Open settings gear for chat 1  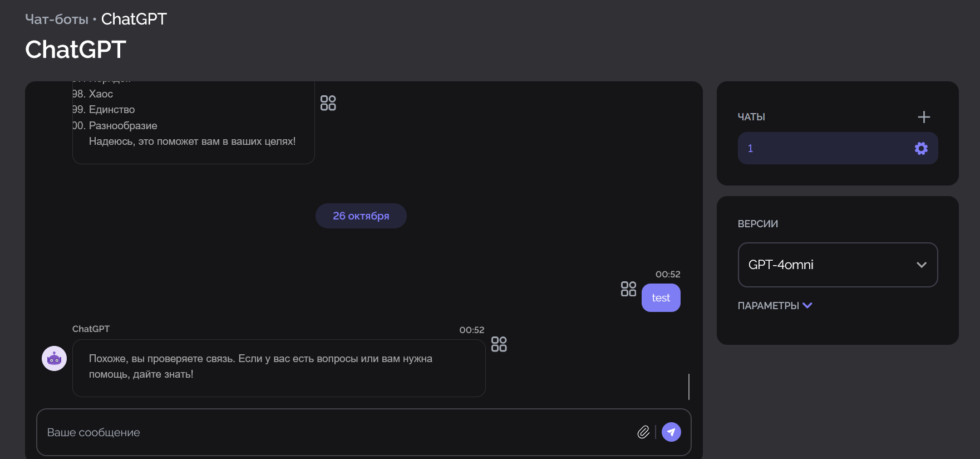point(921,148)
